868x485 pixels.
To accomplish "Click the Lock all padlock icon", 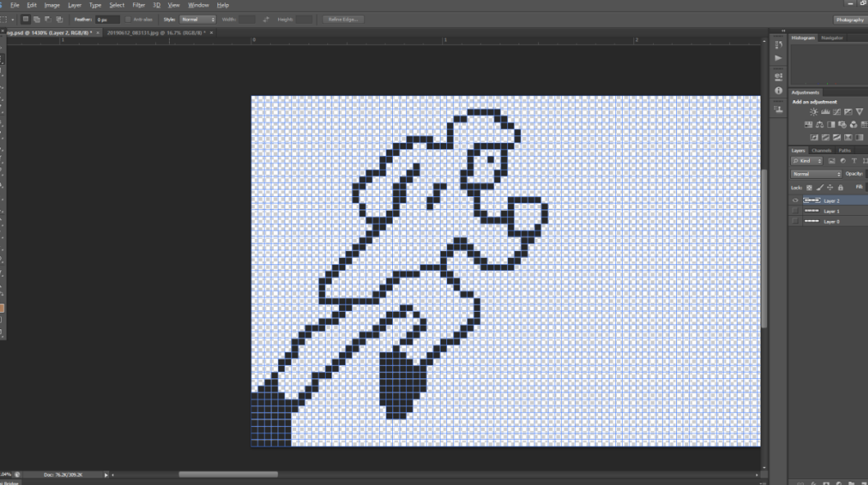I will (x=840, y=188).
